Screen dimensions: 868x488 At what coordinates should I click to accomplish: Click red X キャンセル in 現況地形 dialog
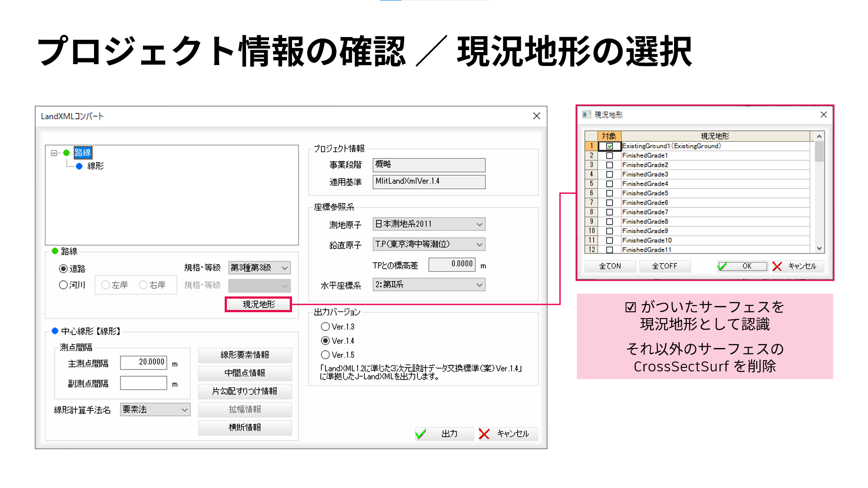tap(777, 266)
